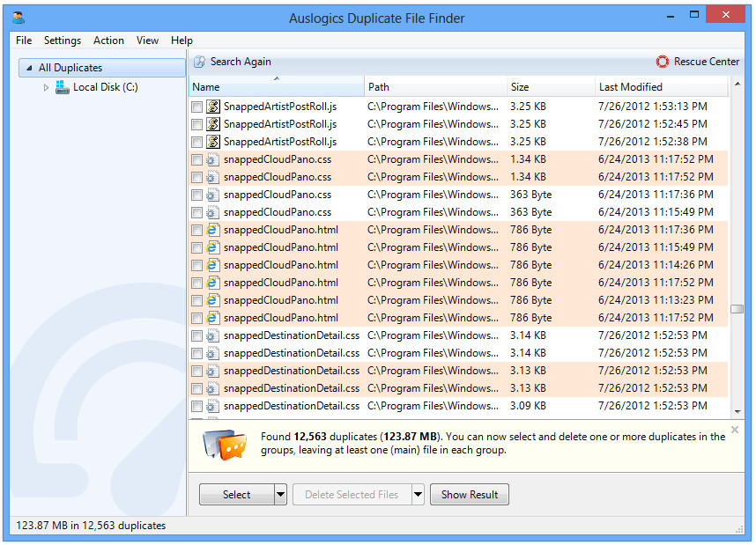
Task: Click the window resize grip in status bar
Action: [739, 529]
